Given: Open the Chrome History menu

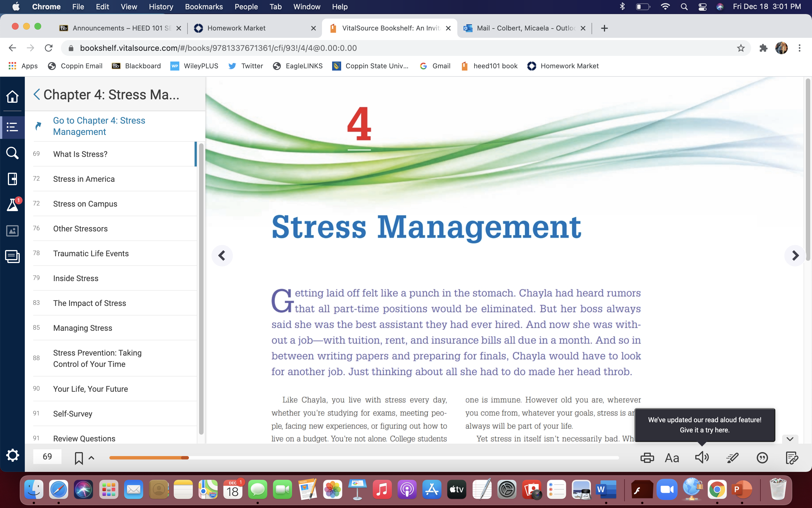Looking at the screenshot, I should click(161, 7).
